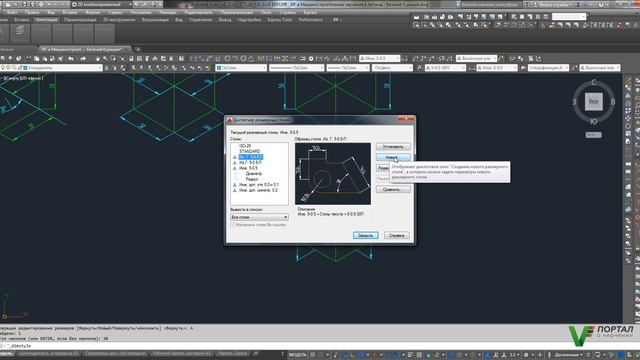
Task: Click the Redo arrow in standard toolbar
Action: point(83,59)
